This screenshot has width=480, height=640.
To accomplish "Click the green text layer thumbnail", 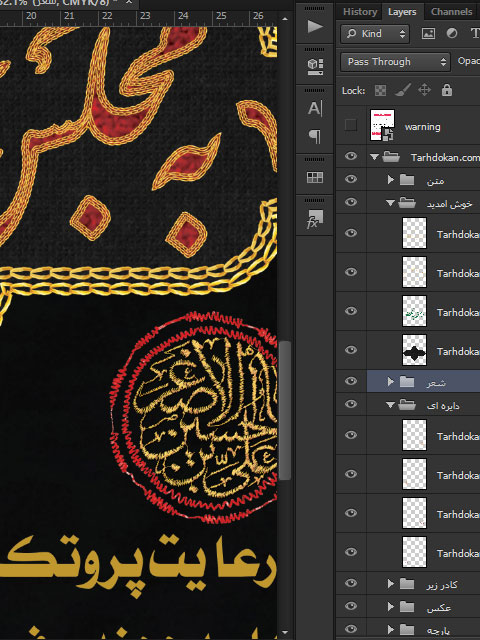I will 414,311.
